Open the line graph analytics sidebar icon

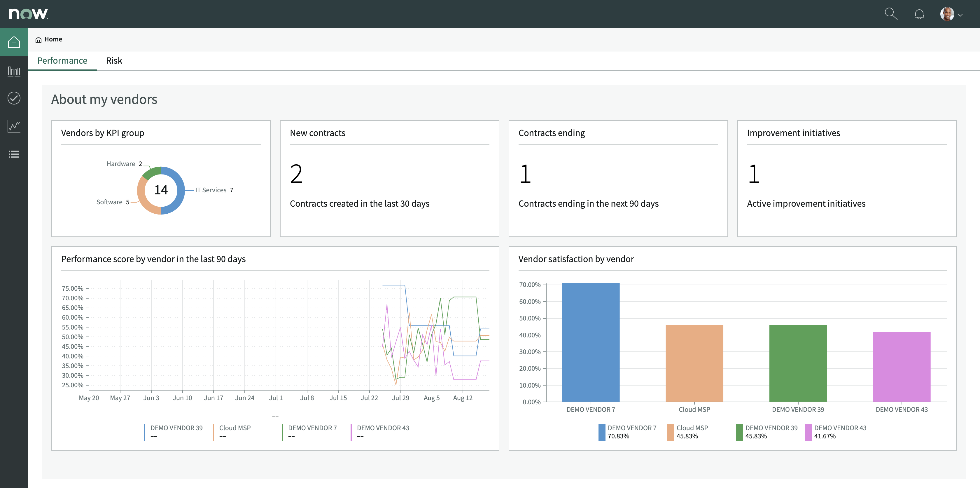click(14, 126)
